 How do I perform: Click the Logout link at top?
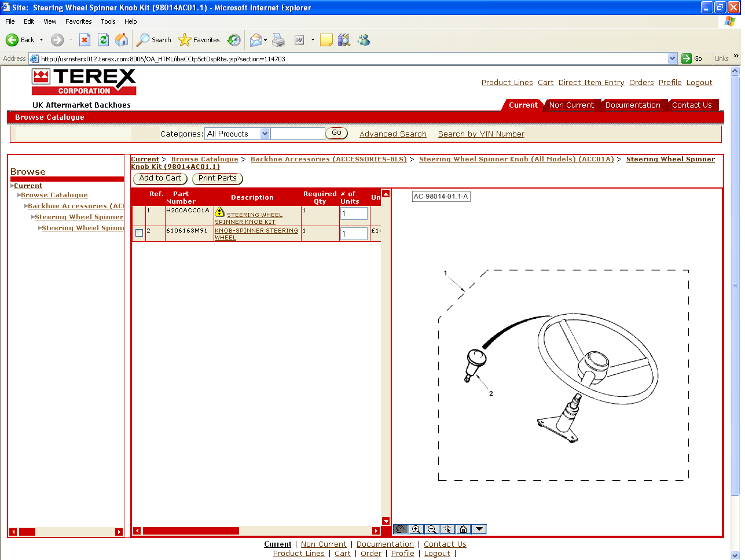click(699, 83)
